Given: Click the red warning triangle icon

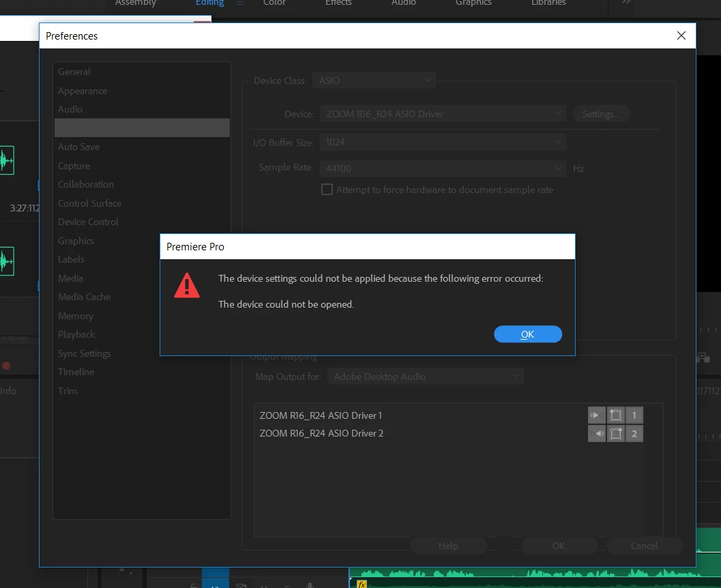Looking at the screenshot, I should [x=187, y=286].
